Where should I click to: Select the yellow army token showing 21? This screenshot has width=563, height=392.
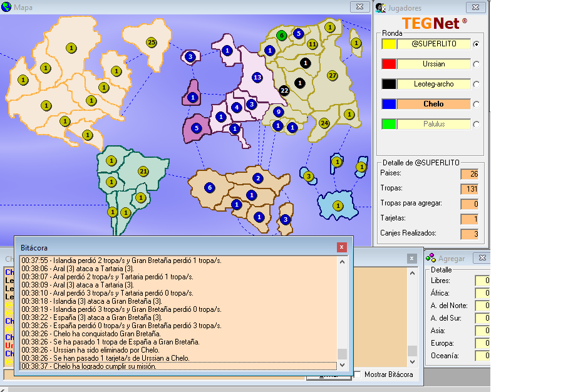pos(143,172)
